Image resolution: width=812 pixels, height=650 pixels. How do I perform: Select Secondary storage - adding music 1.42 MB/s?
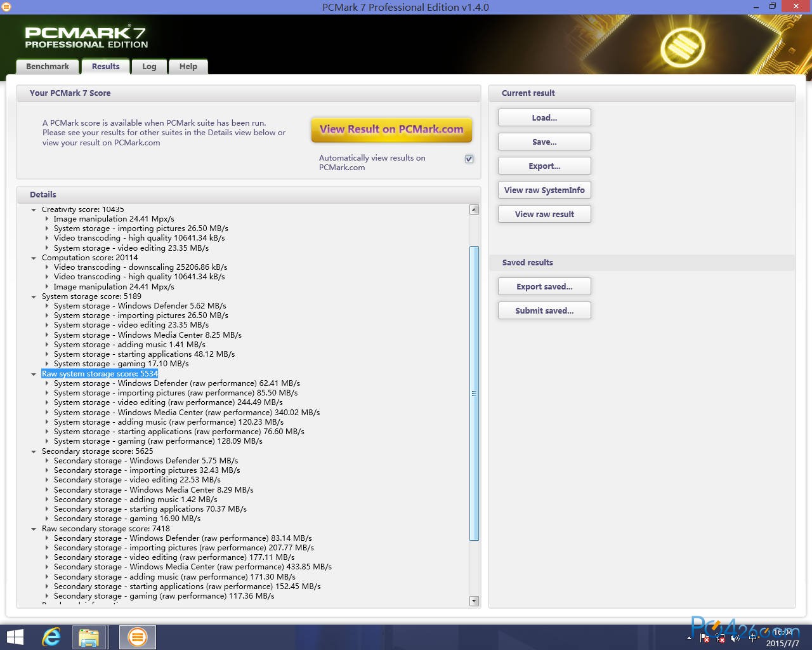coord(135,500)
